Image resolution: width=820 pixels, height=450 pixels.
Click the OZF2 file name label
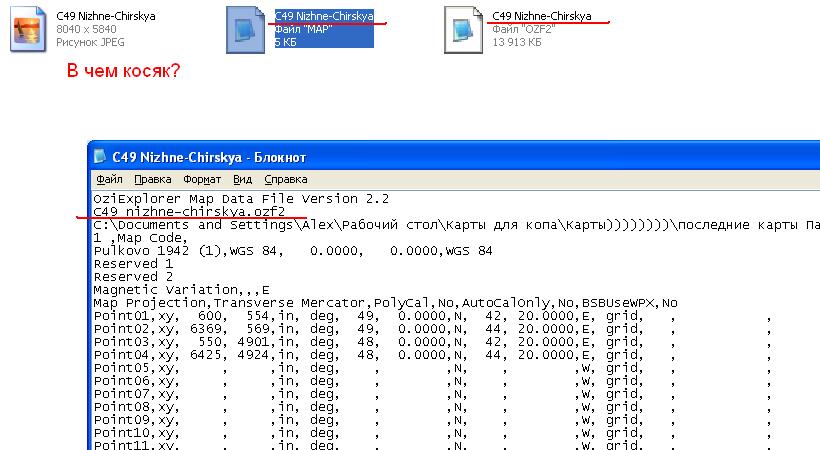click(x=541, y=17)
